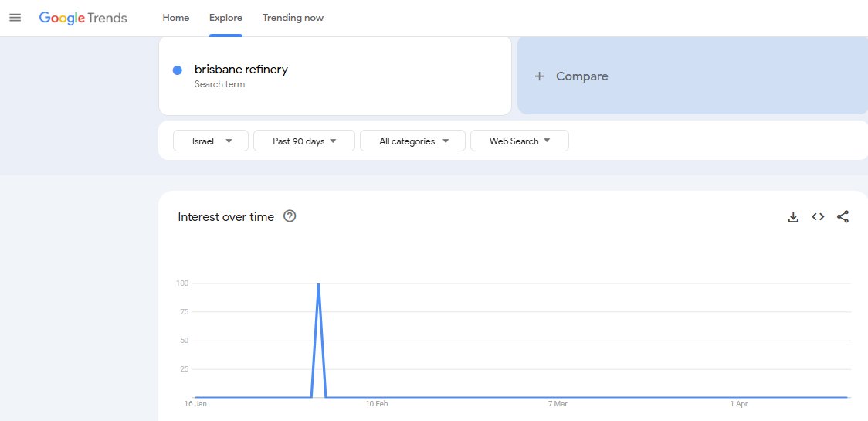Expand the All categories dropdown
This screenshot has width=868, height=421.
(x=412, y=141)
